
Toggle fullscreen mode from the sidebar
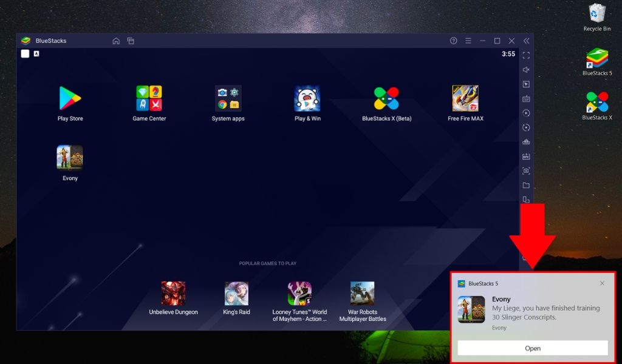[x=526, y=55]
